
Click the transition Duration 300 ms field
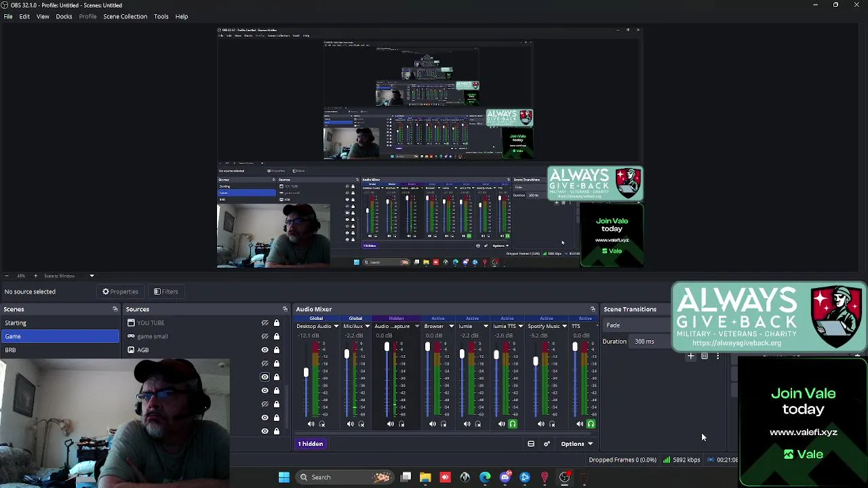[x=651, y=342]
